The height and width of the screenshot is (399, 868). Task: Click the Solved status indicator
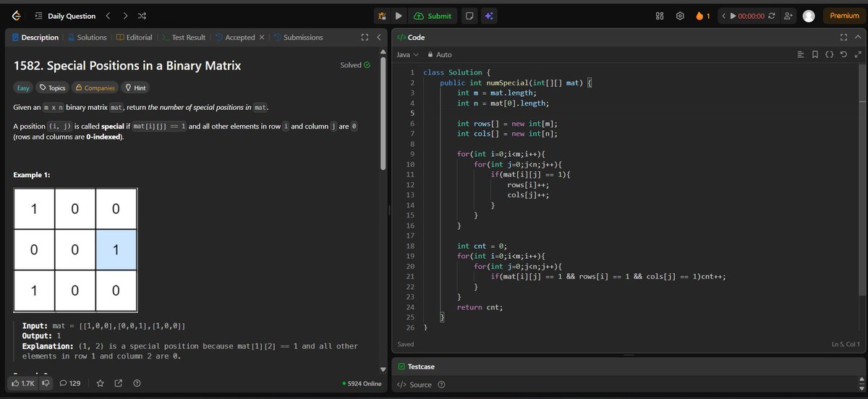pos(355,65)
